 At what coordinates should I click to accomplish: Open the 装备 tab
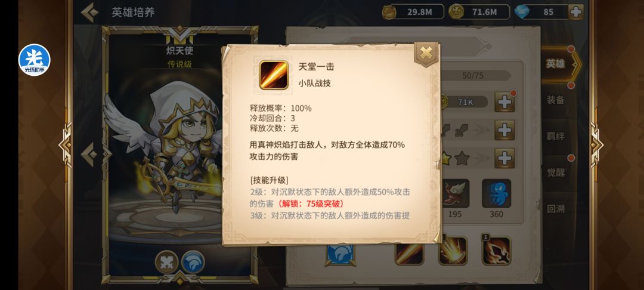(x=555, y=100)
